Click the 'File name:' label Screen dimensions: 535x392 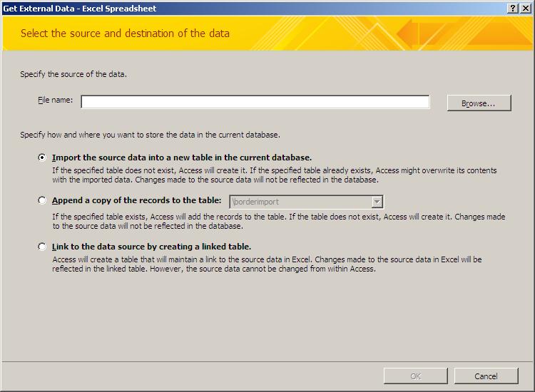tap(55, 100)
